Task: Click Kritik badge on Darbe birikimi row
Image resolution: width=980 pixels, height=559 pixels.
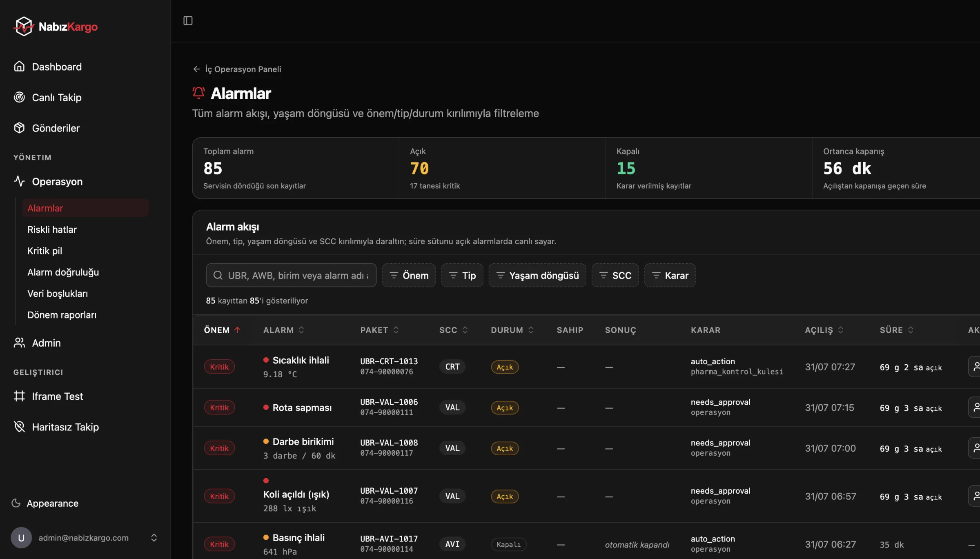Action: [219, 448]
